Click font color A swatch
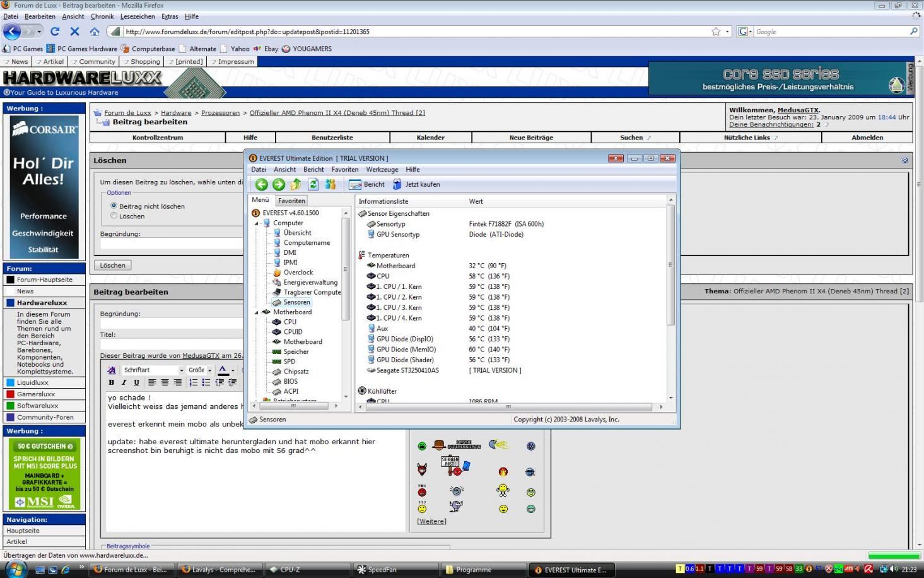Viewport: 924px width, 578px height. (223, 370)
